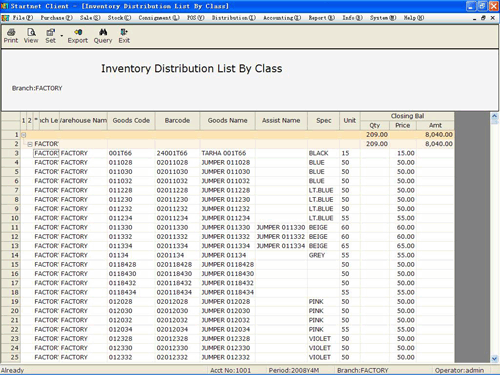
Task: Click the Goods Name column header
Action: (228, 121)
